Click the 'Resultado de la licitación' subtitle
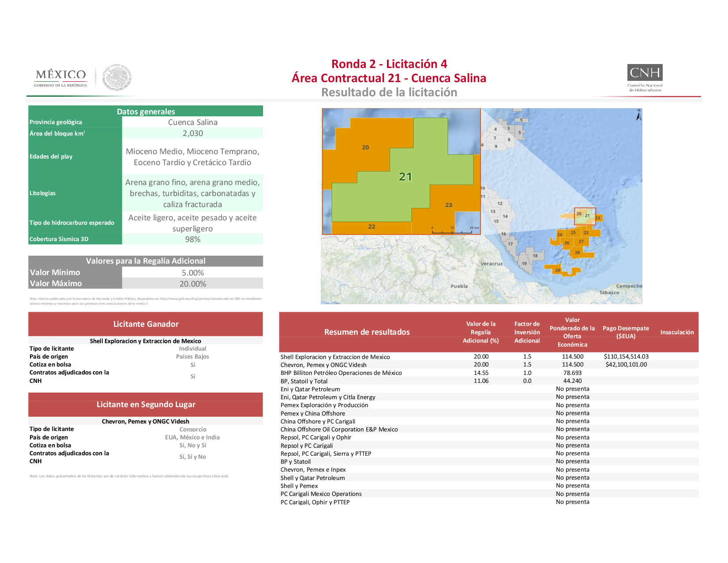The height and width of the screenshot is (563, 728). [389, 92]
